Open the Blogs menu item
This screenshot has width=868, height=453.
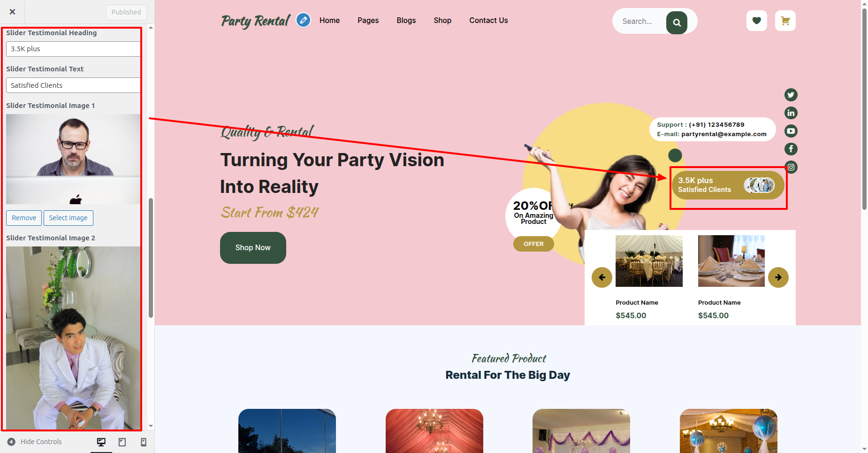coord(406,20)
